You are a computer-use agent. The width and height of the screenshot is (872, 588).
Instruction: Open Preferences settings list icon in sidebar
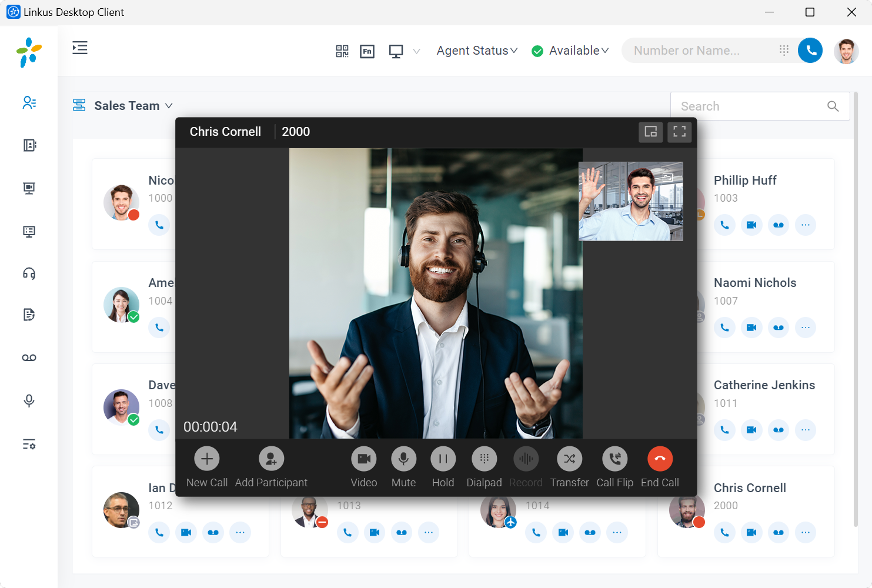click(x=29, y=444)
